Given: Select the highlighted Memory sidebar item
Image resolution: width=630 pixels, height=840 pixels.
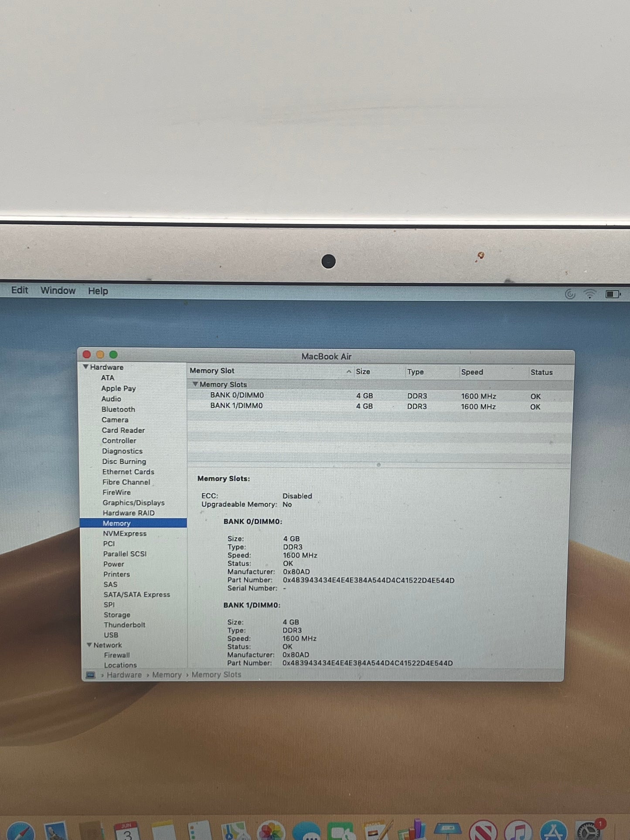Looking at the screenshot, I should tap(133, 523).
